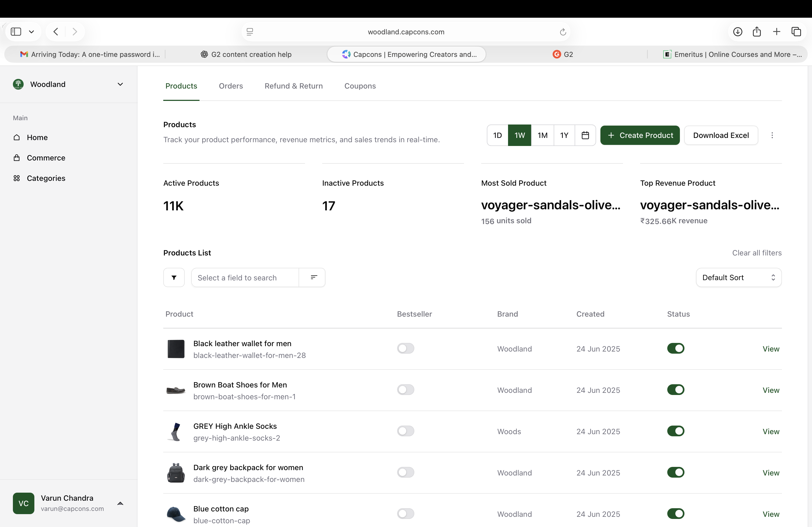The image size is (812, 527).
Task: Switch to the Orders tab
Action: coord(230,86)
